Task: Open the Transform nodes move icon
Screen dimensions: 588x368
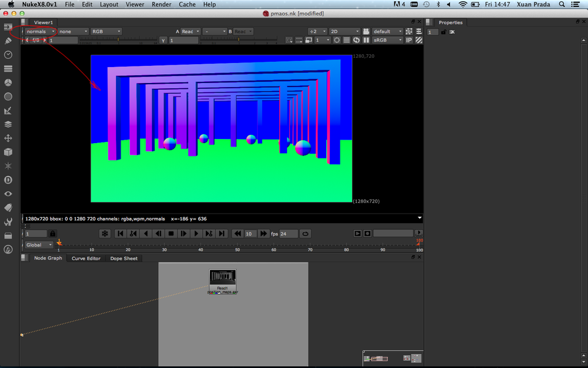Action: click(8, 138)
